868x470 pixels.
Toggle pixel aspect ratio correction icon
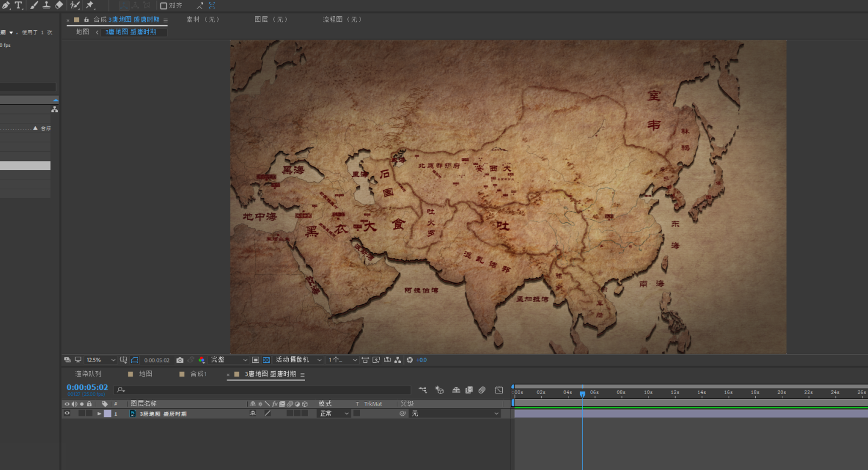(365, 360)
